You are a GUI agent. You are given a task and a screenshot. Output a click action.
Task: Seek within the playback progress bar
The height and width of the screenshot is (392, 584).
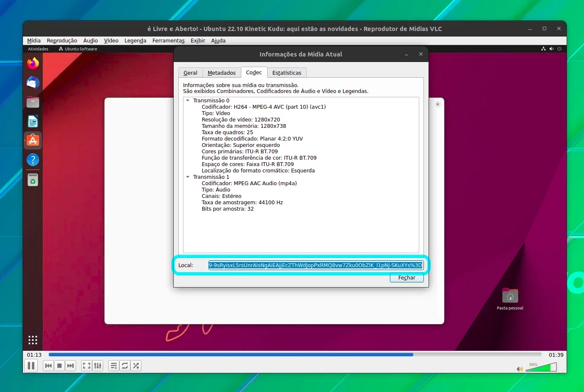tap(295, 355)
